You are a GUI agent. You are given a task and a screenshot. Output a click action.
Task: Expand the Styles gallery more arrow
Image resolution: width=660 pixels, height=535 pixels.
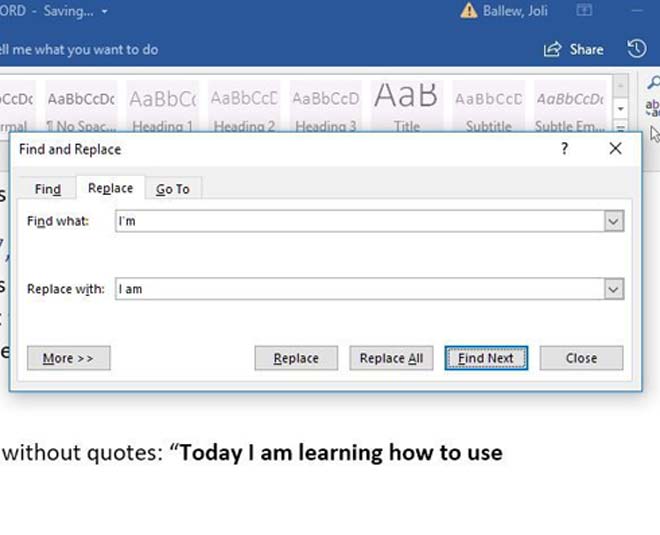click(620, 127)
